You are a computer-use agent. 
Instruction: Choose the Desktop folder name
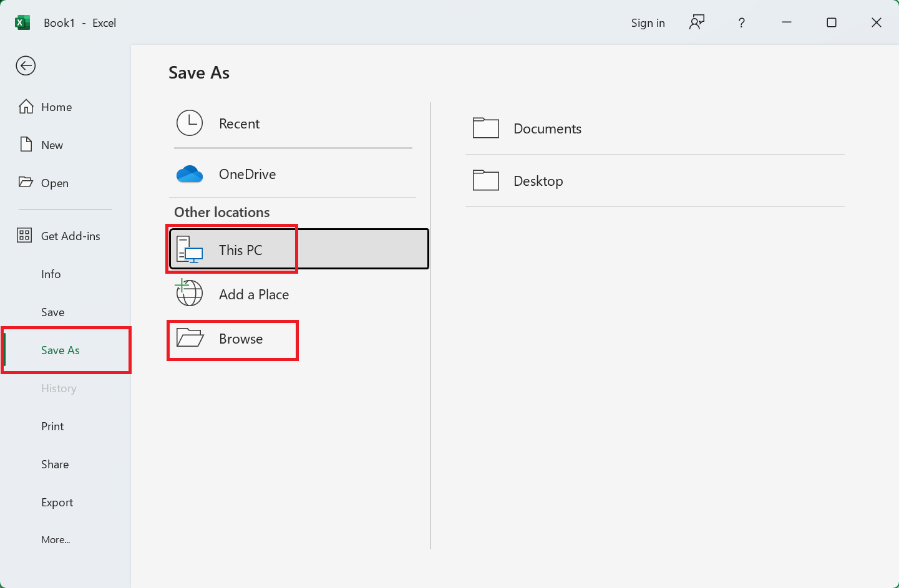click(538, 181)
